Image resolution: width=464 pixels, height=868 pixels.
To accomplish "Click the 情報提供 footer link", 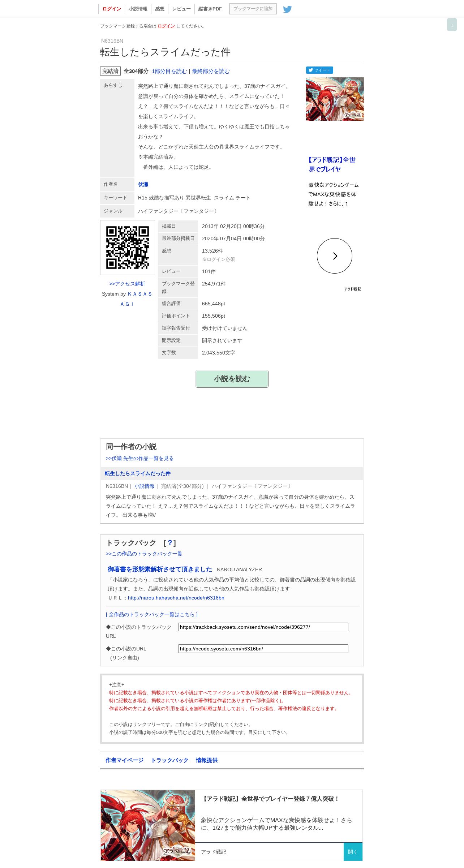I will point(207,760).
